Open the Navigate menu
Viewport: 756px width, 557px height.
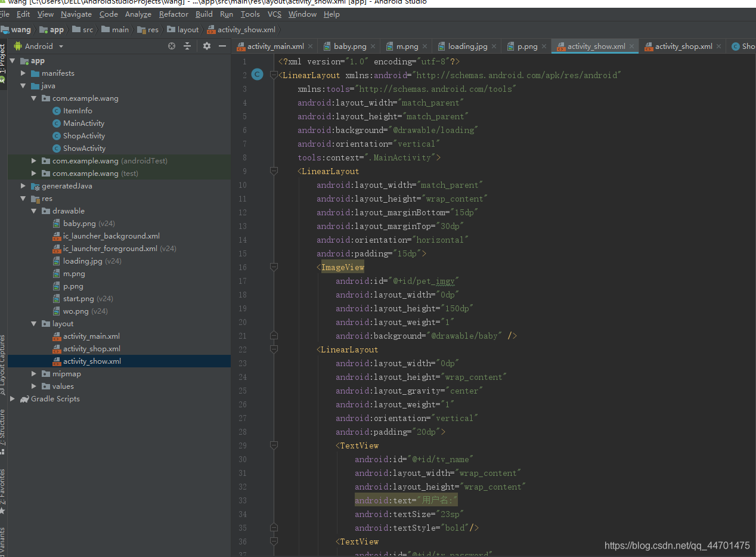[x=76, y=14]
